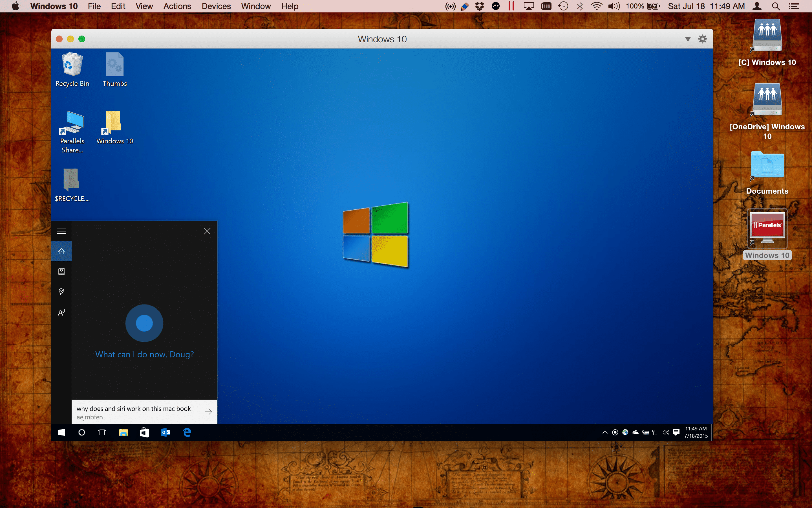This screenshot has height=508, width=812.
Task: Open File Explorer from taskbar
Action: 123,432
